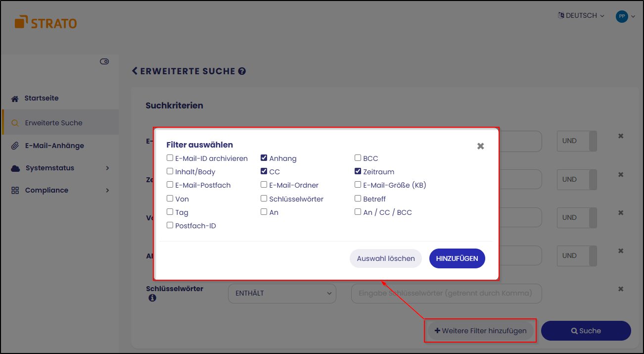
Task: Check the Inhalt/Body filter option
Action: (170, 171)
